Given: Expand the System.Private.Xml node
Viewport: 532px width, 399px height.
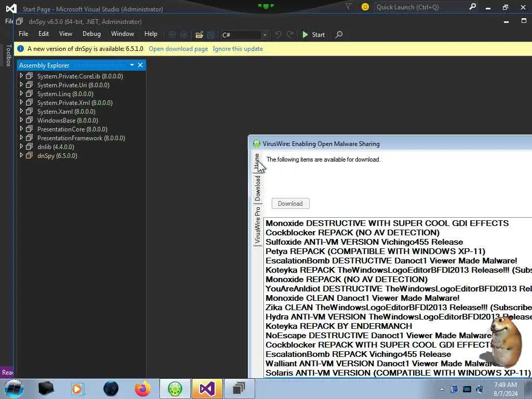Looking at the screenshot, I should point(21,102).
